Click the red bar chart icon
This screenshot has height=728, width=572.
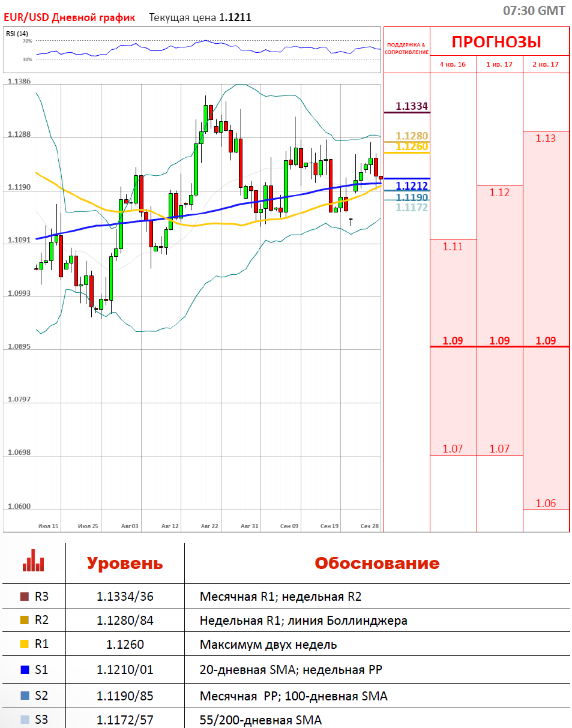pyautogui.click(x=34, y=563)
